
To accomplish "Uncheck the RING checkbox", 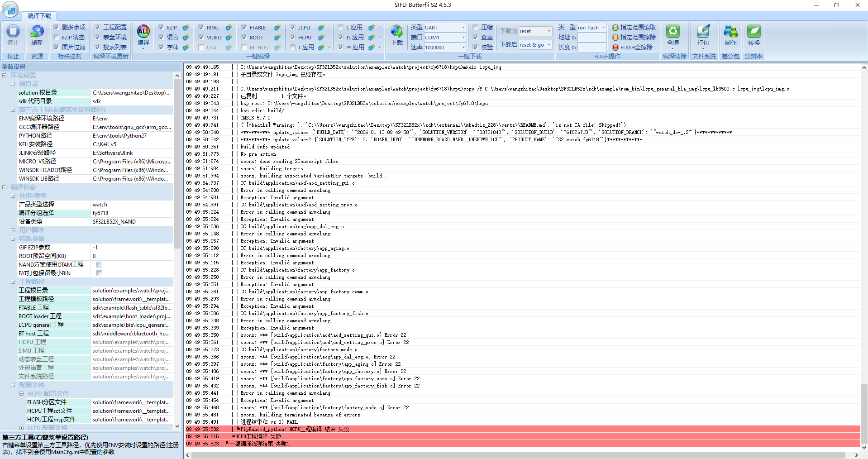I will click(201, 28).
